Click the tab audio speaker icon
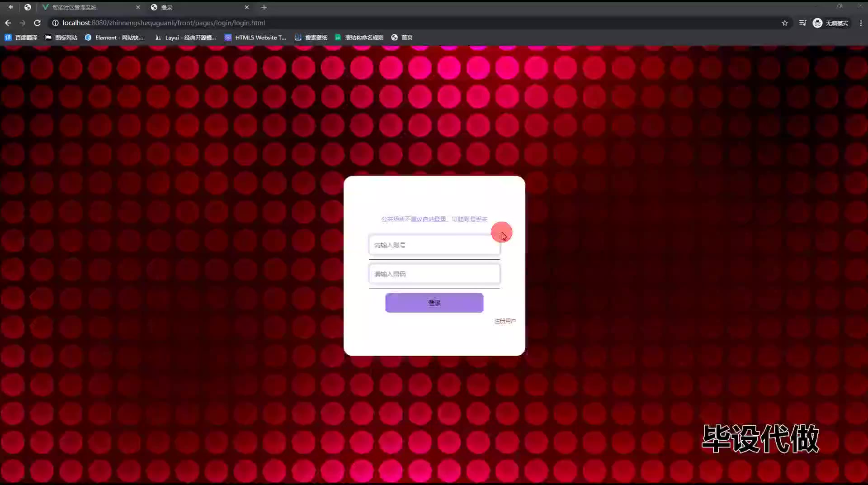Screen dimensions: 868x485 pos(10,7)
